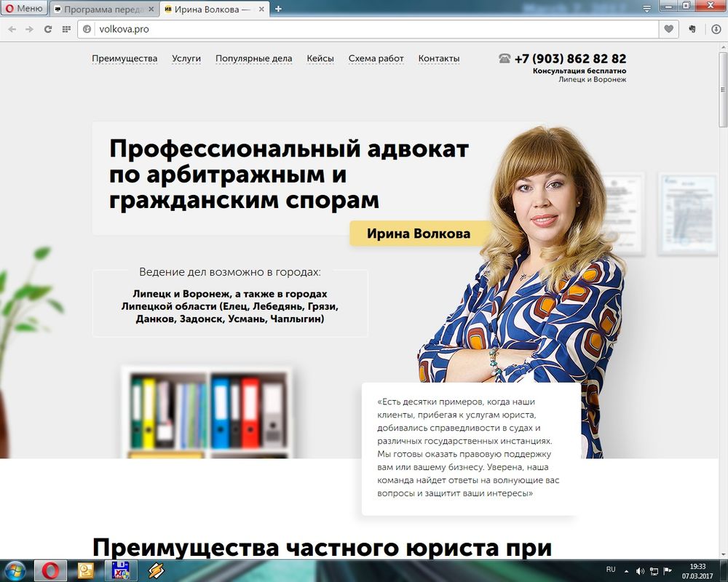The width and height of the screenshot is (728, 582).
Task: Go to 'Услуги' section link
Action: (x=186, y=58)
